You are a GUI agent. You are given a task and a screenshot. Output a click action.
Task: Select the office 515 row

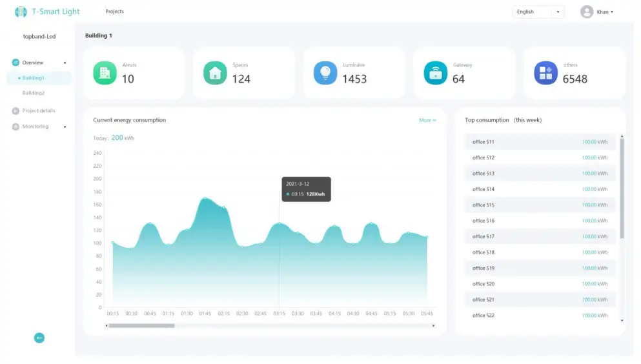pyautogui.click(x=540, y=205)
